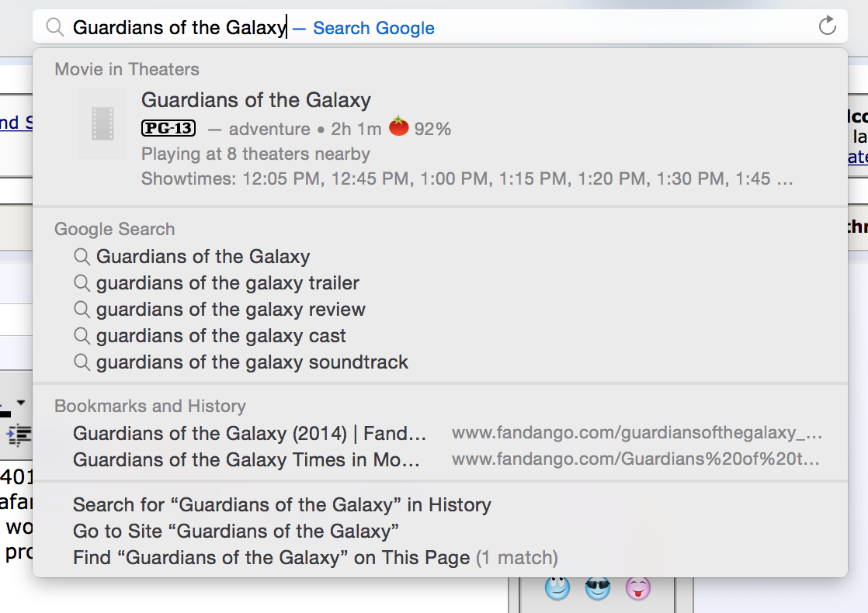868x613 pixels.
Task: Click inside the address bar text field
Action: coord(440,26)
